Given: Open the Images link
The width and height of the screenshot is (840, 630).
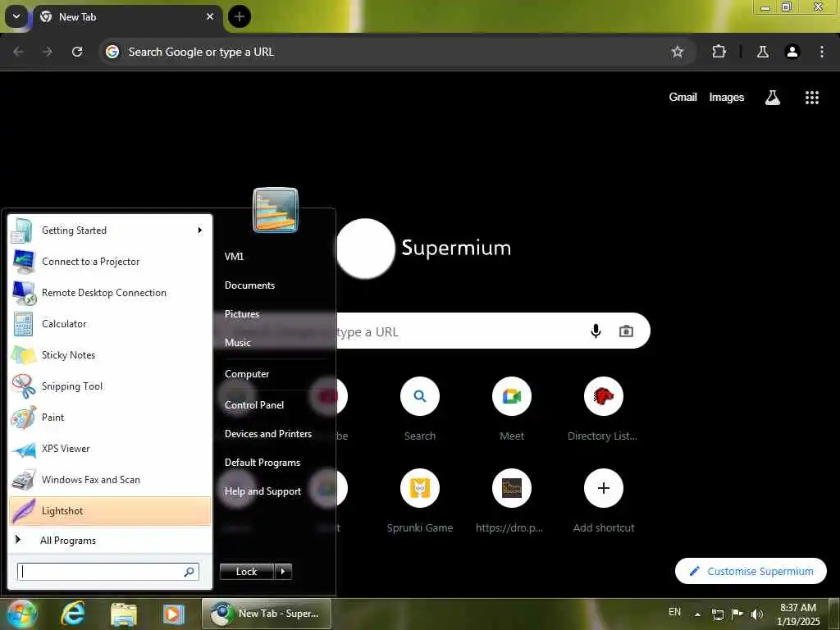Looking at the screenshot, I should [727, 97].
